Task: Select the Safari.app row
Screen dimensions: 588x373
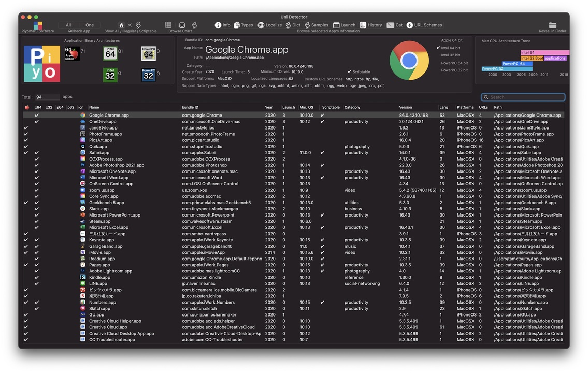Action: [x=99, y=153]
